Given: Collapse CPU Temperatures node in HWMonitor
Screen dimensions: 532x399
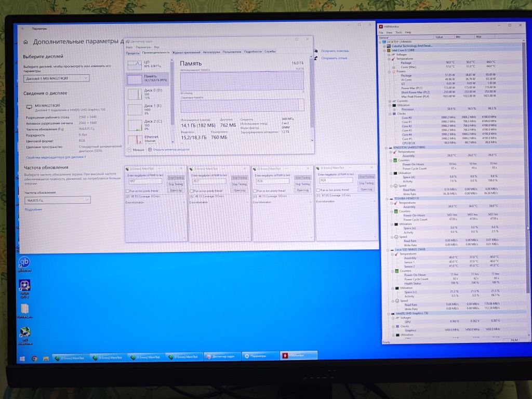Looking at the screenshot, I should (x=389, y=59).
